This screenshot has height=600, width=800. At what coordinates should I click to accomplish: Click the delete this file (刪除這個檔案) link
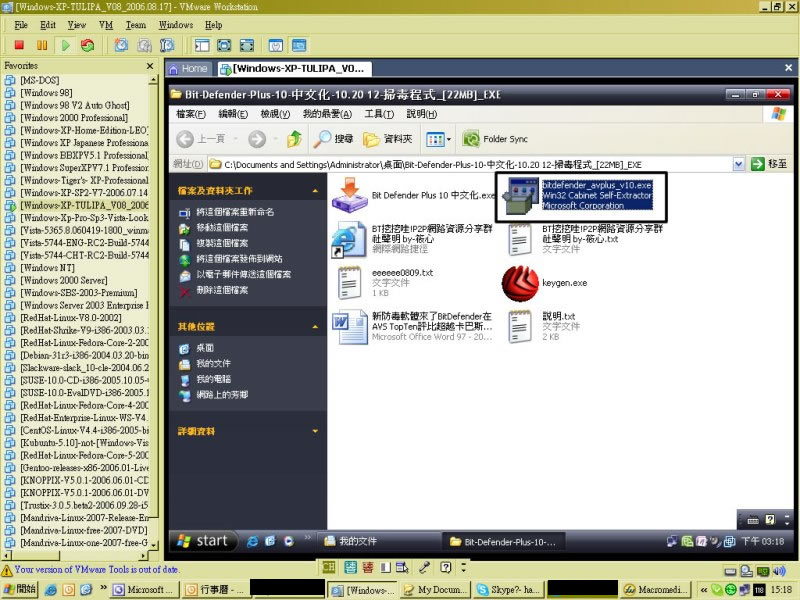coord(222,290)
